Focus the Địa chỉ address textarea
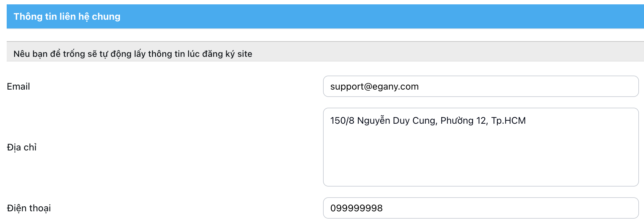Image resolution: width=644 pixels, height=224 pixels. [x=480, y=147]
